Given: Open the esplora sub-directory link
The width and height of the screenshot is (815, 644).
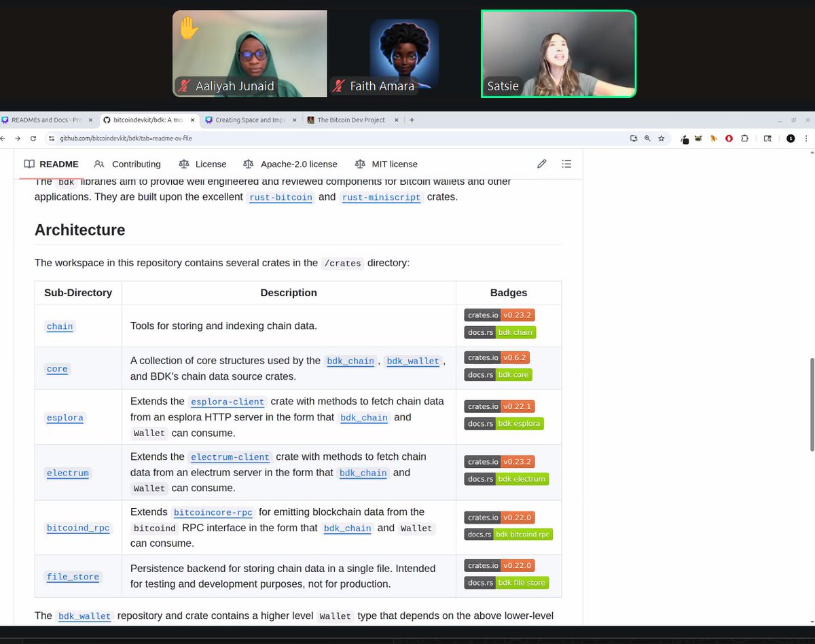Looking at the screenshot, I should coord(65,417).
